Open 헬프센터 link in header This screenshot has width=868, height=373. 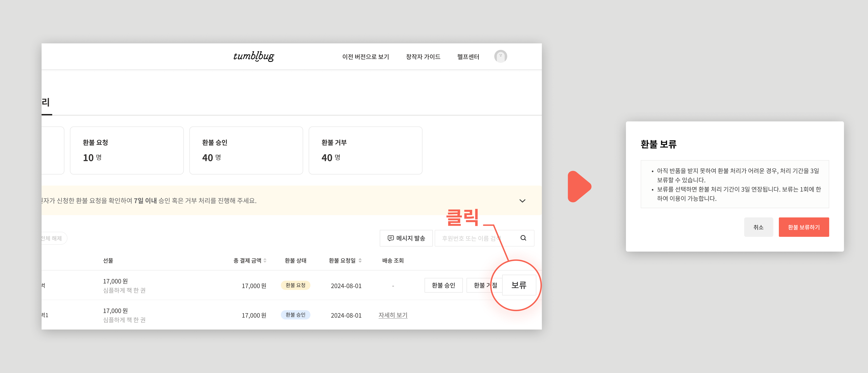(x=468, y=57)
